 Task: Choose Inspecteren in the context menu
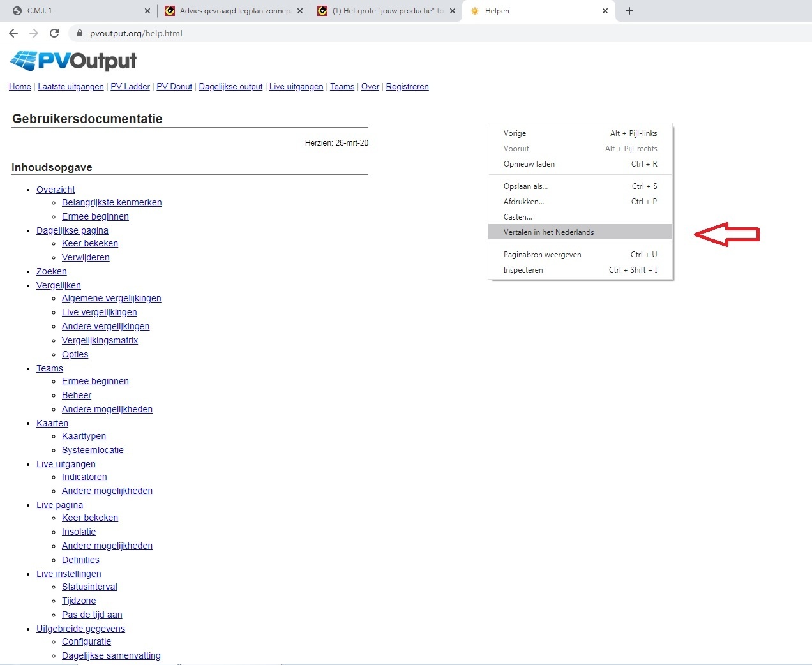580,270
